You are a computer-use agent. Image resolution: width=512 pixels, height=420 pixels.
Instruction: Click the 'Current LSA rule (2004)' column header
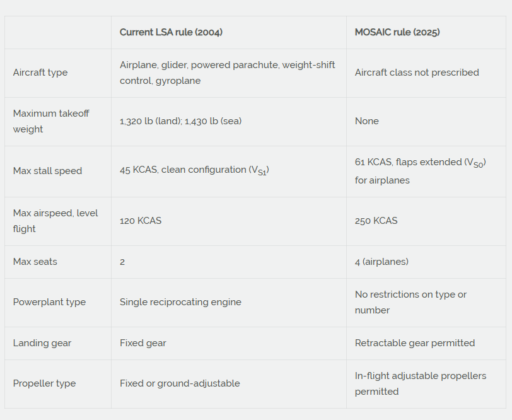171,32
